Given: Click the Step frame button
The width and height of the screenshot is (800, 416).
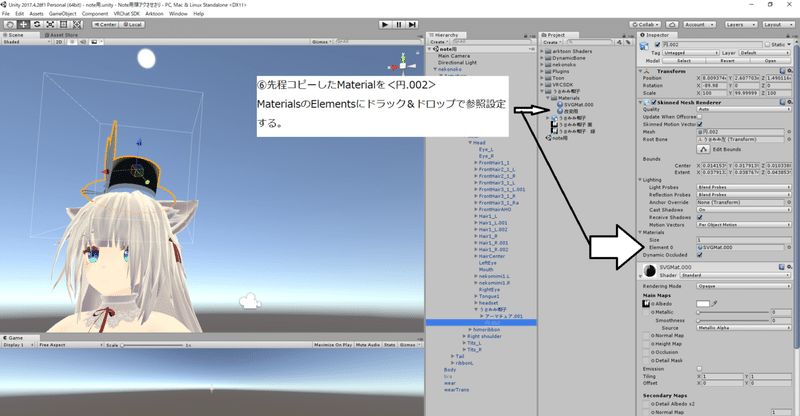Looking at the screenshot, I should pyautogui.click(x=412, y=25).
